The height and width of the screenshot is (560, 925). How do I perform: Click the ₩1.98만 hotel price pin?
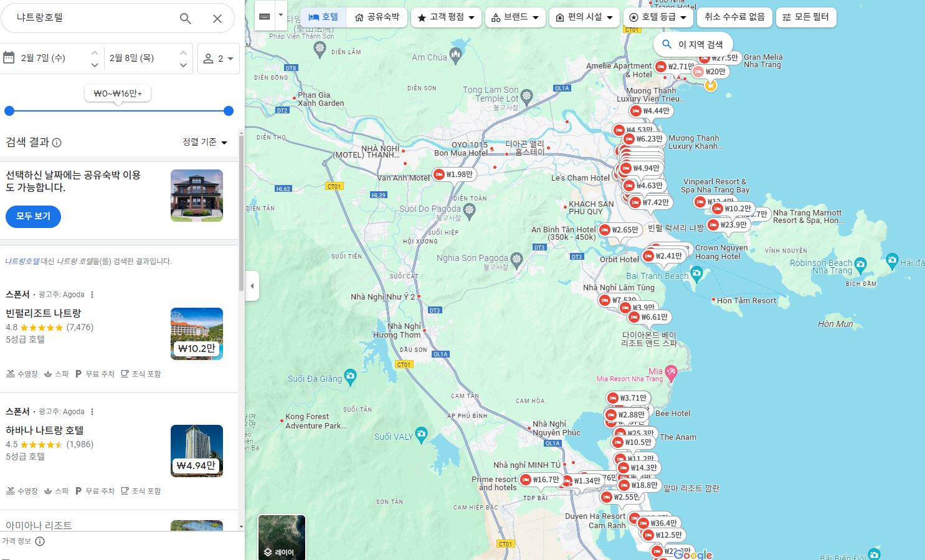(454, 174)
